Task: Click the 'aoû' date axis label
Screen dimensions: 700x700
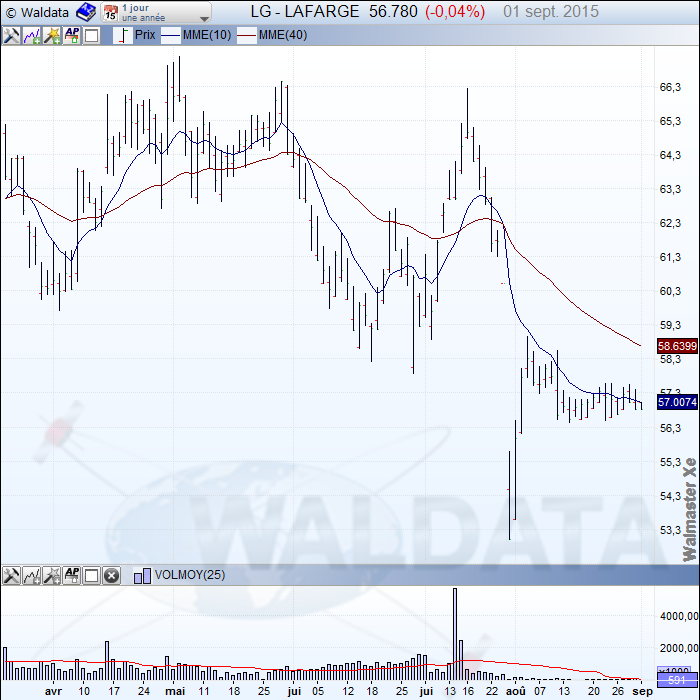Action: [x=516, y=691]
